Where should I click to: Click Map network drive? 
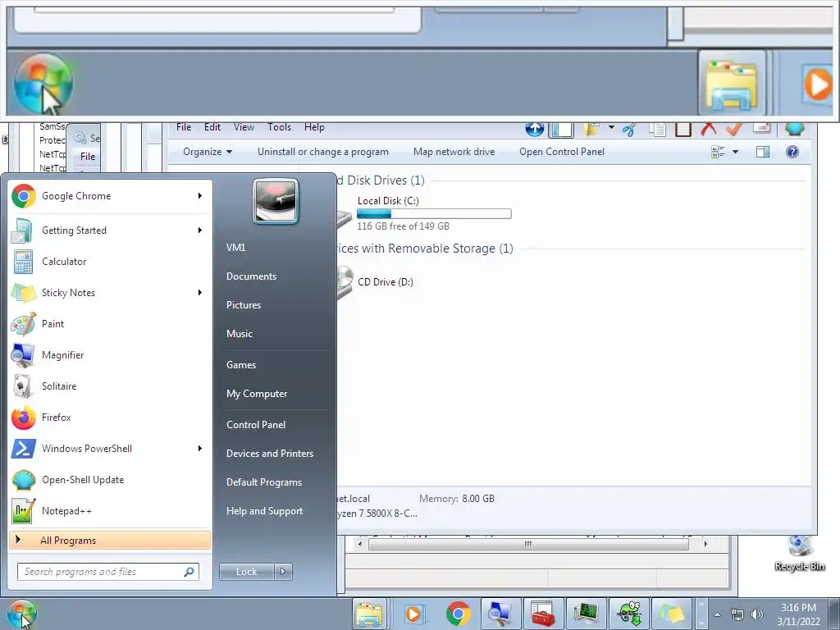pos(454,152)
